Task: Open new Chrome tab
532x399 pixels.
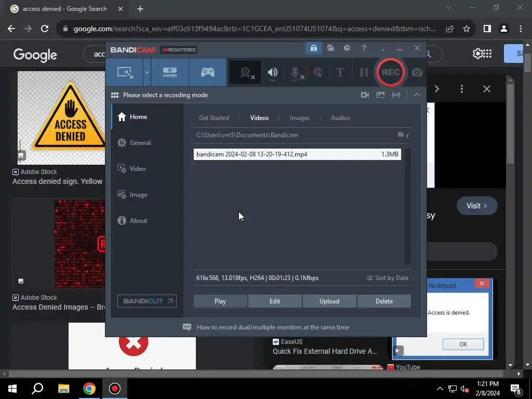Action: tap(140, 9)
